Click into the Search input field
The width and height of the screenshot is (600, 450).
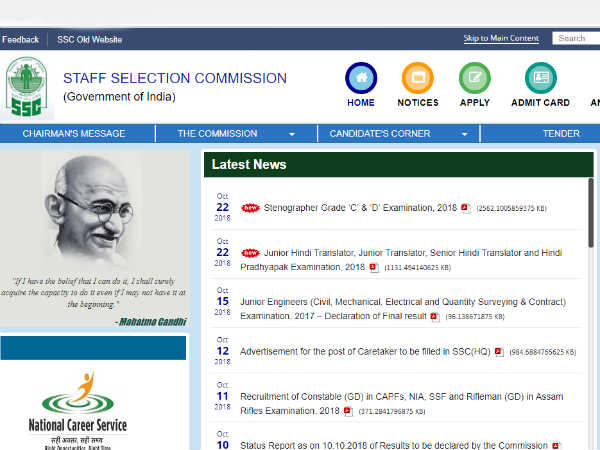pyautogui.click(x=576, y=38)
